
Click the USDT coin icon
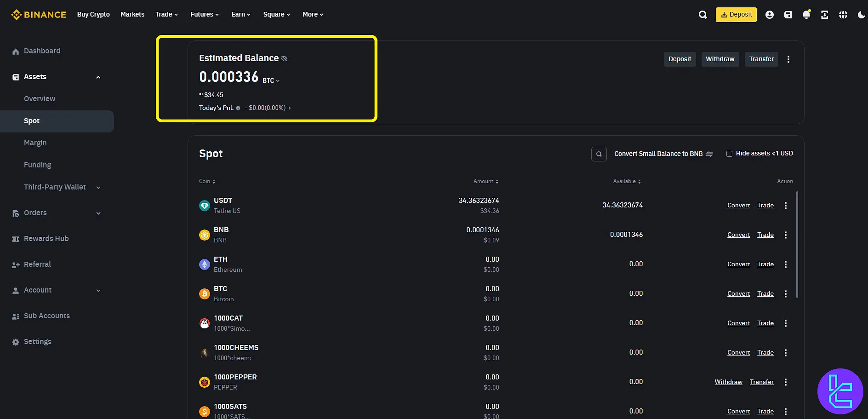pos(205,206)
